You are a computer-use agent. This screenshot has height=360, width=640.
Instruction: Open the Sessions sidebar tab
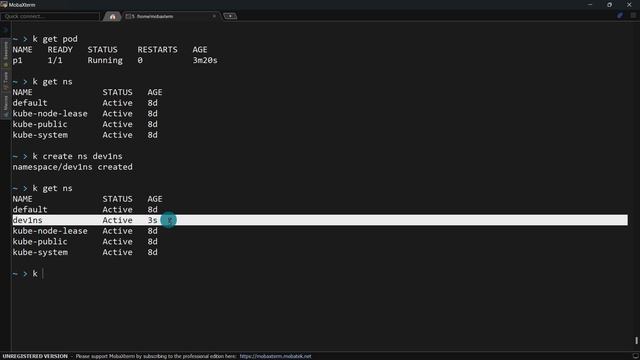(5, 53)
